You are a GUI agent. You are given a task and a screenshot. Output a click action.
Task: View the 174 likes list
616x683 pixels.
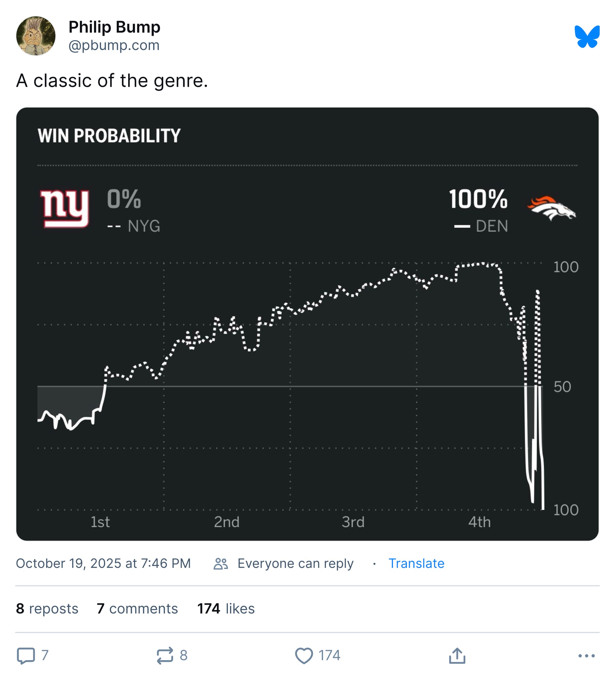(x=226, y=609)
